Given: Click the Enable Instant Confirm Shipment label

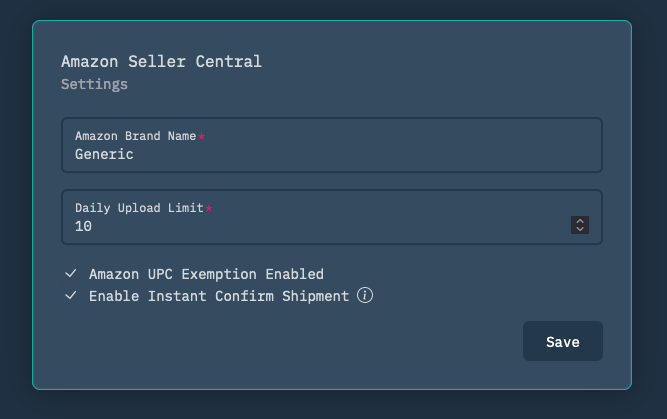Looking at the screenshot, I should click(x=219, y=296).
